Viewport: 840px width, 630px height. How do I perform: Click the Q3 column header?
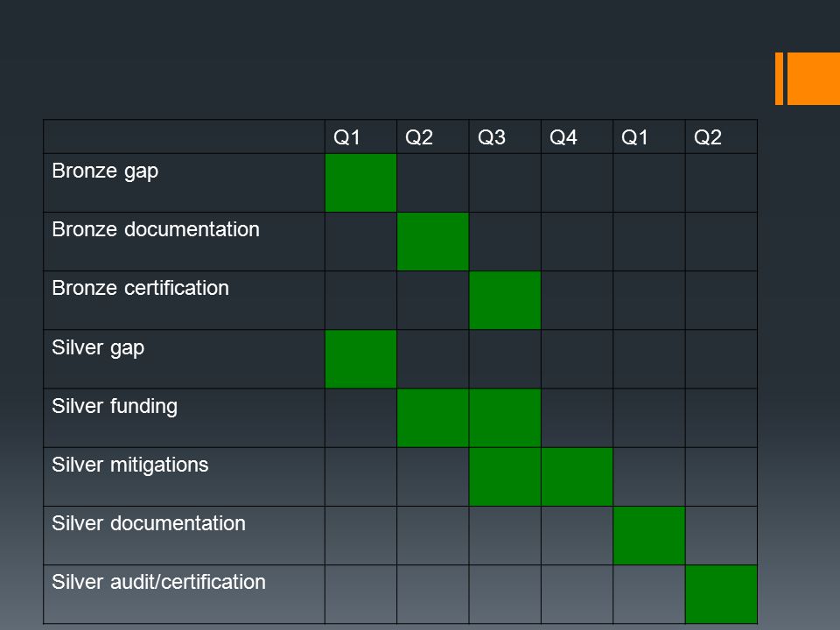[x=491, y=137]
